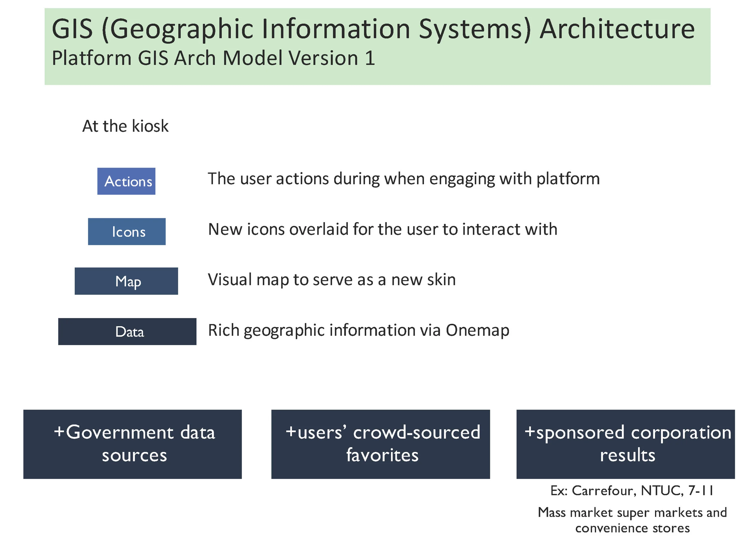This screenshot has width=756, height=556.
Task: Click the Actions layer box
Action: click(x=126, y=181)
